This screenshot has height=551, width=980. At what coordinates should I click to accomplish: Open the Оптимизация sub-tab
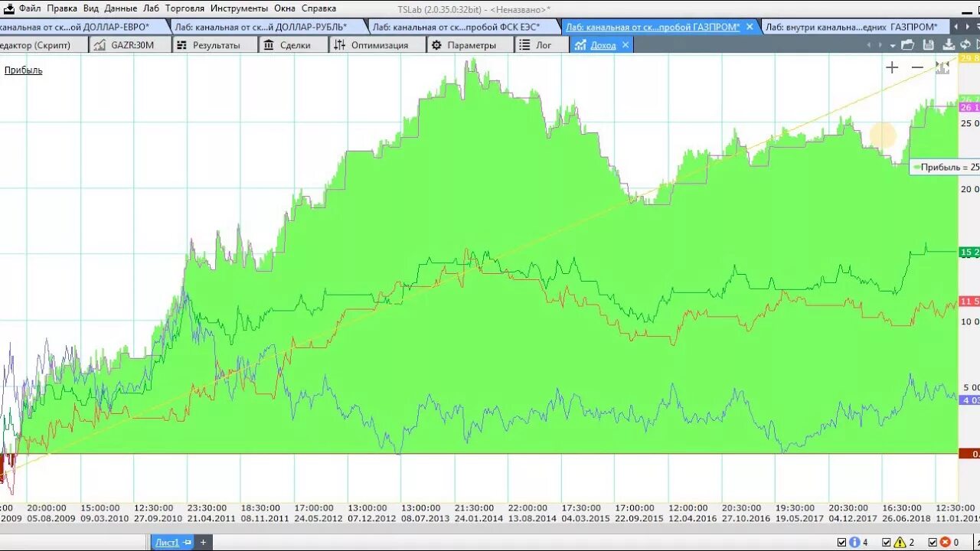tap(379, 45)
